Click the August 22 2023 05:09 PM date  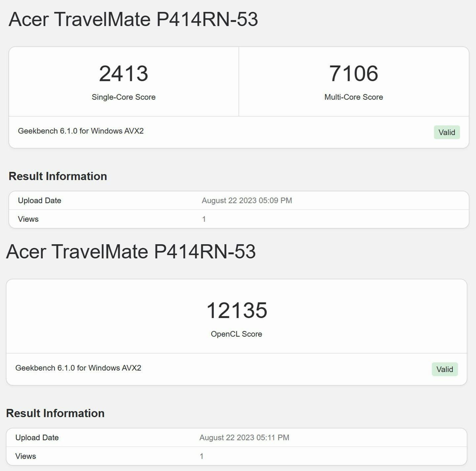[247, 201]
